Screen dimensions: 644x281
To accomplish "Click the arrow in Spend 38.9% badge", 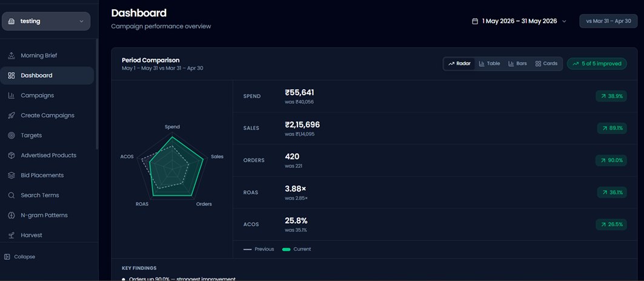I will point(603,96).
